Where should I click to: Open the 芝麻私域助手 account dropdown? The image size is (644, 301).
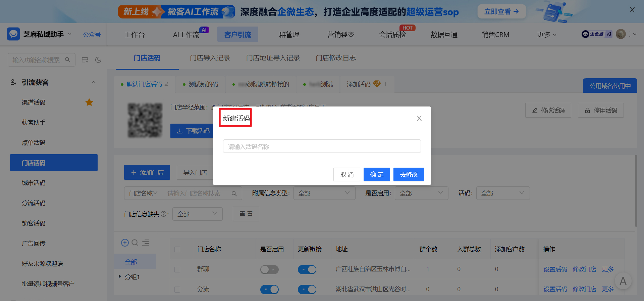click(x=70, y=34)
